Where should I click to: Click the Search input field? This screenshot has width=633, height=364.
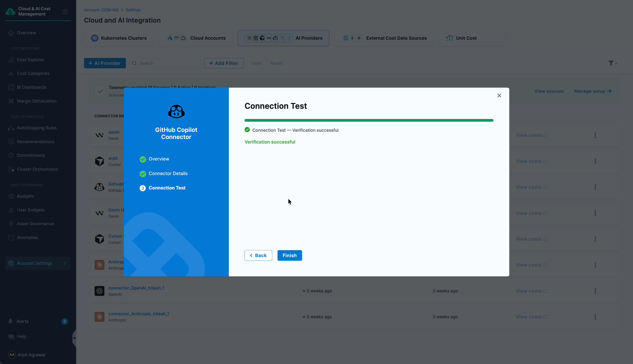pos(165,63)
